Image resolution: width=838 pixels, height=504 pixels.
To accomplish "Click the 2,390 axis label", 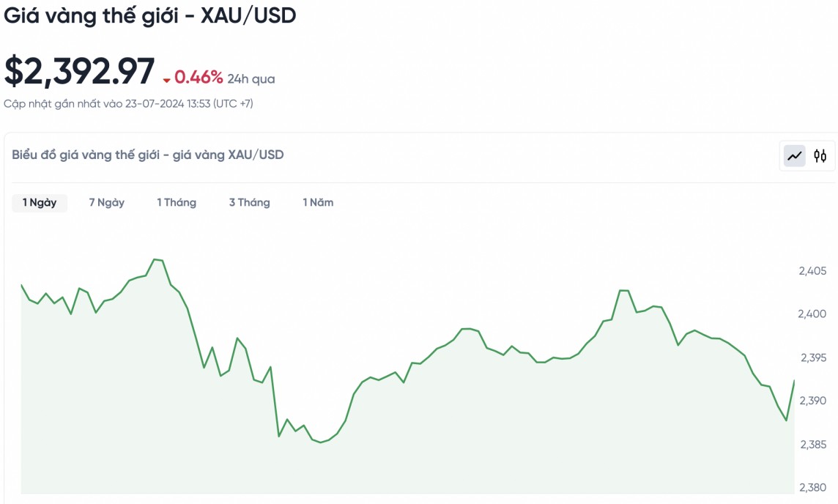I will pos(812,401).
